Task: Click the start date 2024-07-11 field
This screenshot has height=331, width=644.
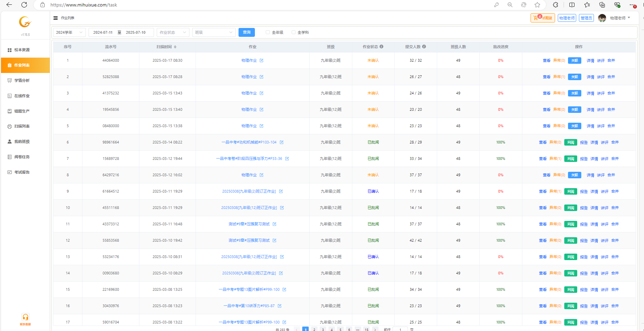Action: click(x=103, y=32)
